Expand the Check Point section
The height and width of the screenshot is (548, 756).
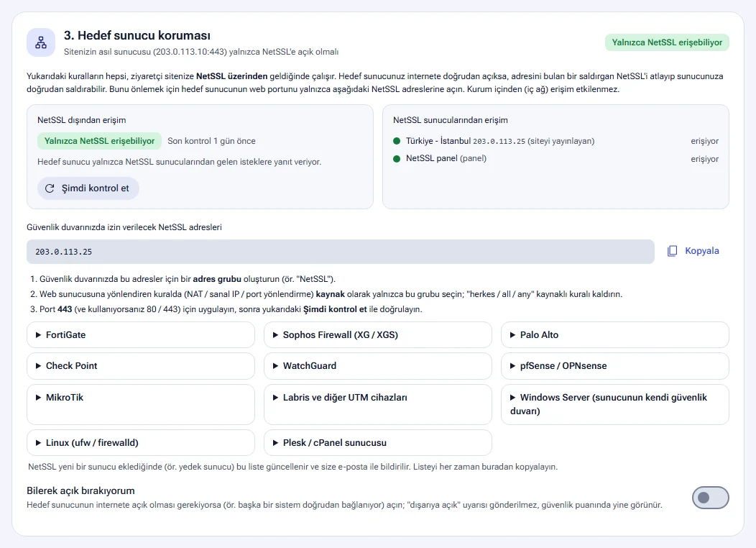pos(141,365)
